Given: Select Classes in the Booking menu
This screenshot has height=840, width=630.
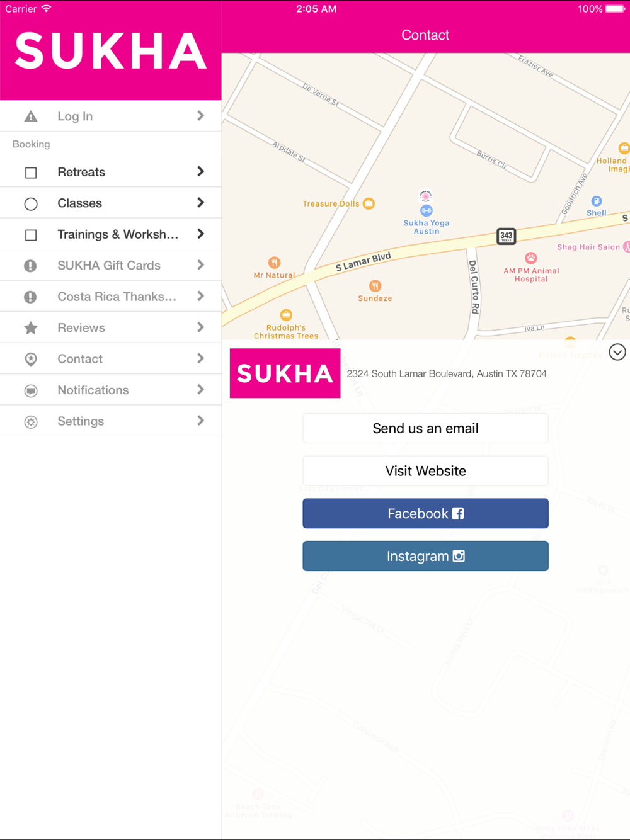Looking at the screenshot, I should [x=110, y=203].
